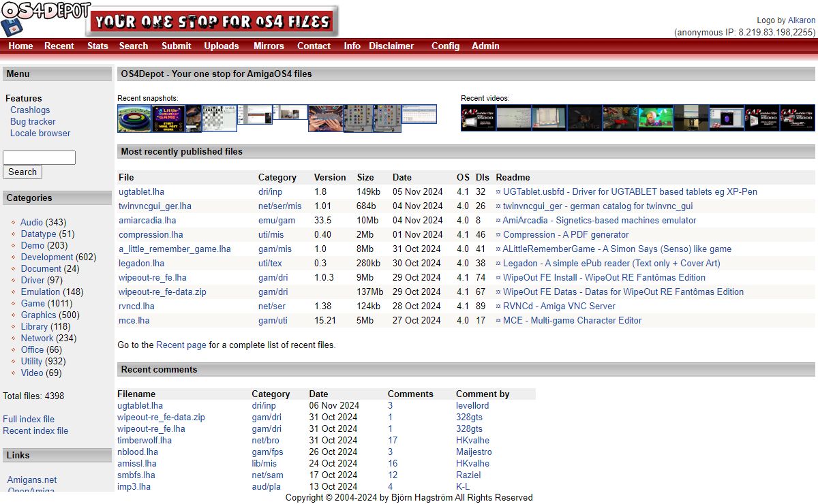Open the AmiArcadia readme link

tap(599, 220)
